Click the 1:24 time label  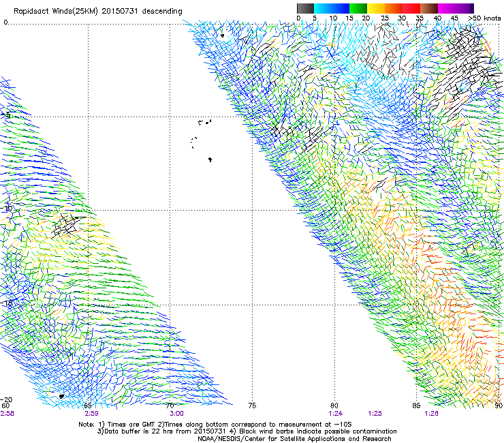tap(336, 414)
